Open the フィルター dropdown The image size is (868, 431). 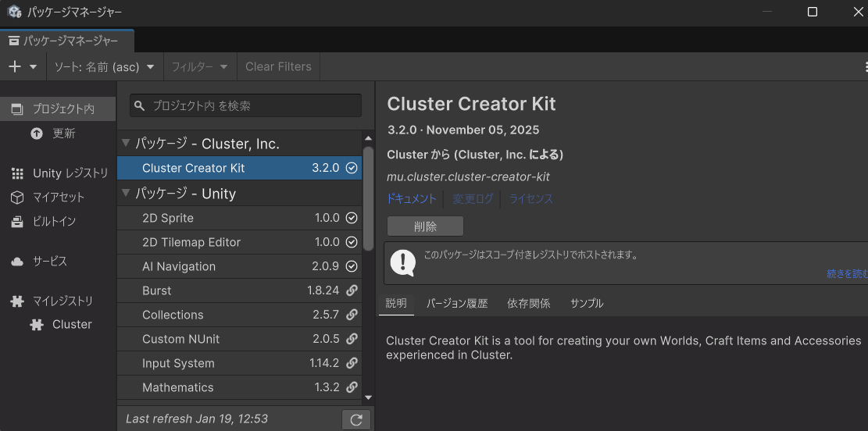200,66
